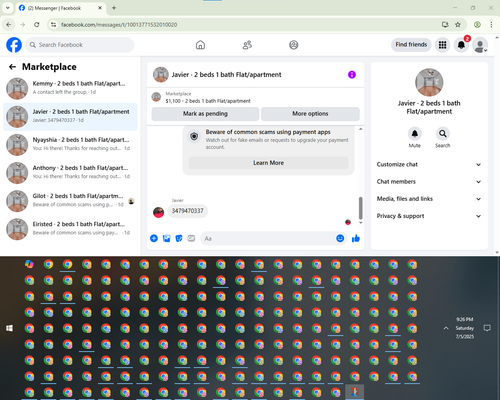
Task: Click browser back arrow
Action: [9, 25]
